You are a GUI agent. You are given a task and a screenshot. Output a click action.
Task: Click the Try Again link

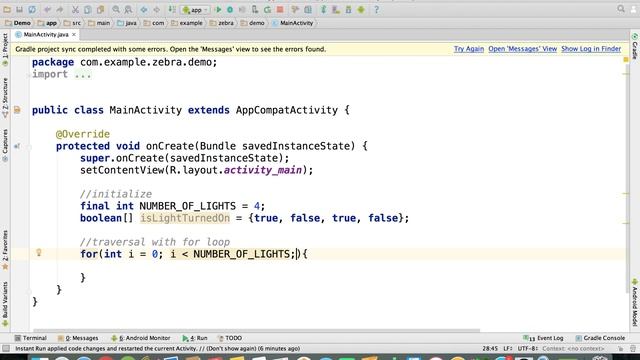point(469,49)
